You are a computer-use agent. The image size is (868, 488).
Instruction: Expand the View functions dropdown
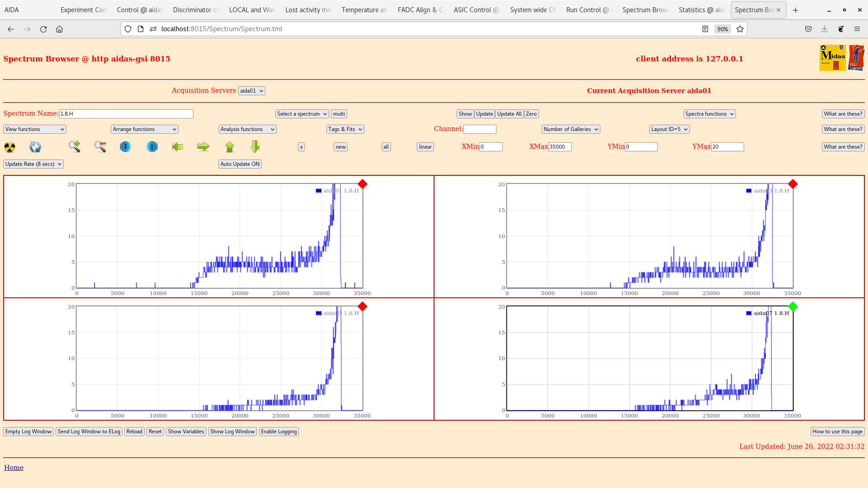tap(35, 129)
